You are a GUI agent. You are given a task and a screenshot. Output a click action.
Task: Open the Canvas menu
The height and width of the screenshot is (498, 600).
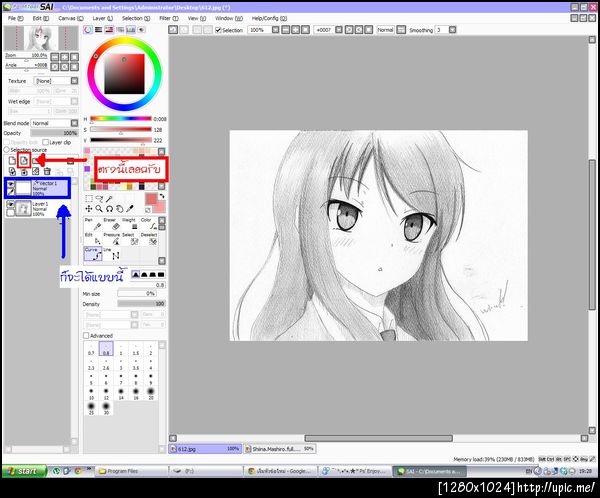(71, 18)
